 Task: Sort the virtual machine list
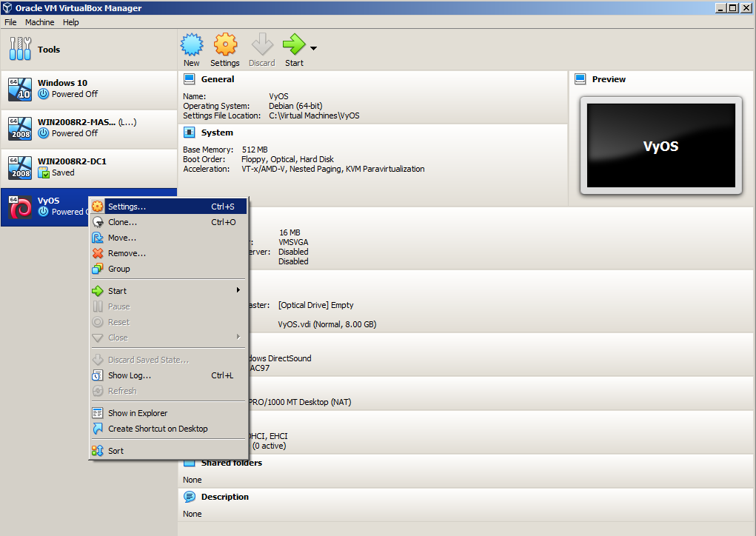[x=116, y=450]
